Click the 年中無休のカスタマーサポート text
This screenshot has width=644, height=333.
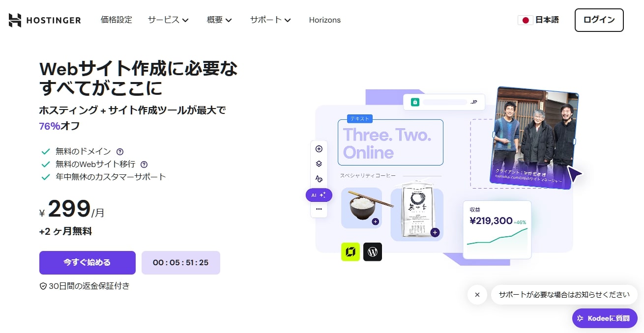(111, 177)
